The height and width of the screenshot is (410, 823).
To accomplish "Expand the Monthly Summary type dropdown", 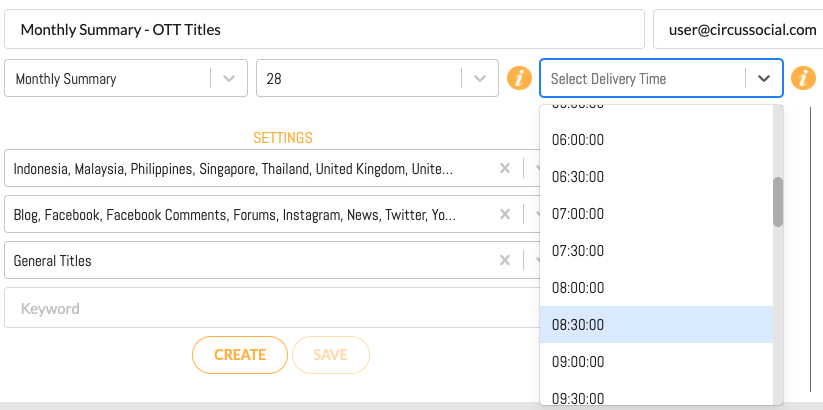I will tap(229, 78).
